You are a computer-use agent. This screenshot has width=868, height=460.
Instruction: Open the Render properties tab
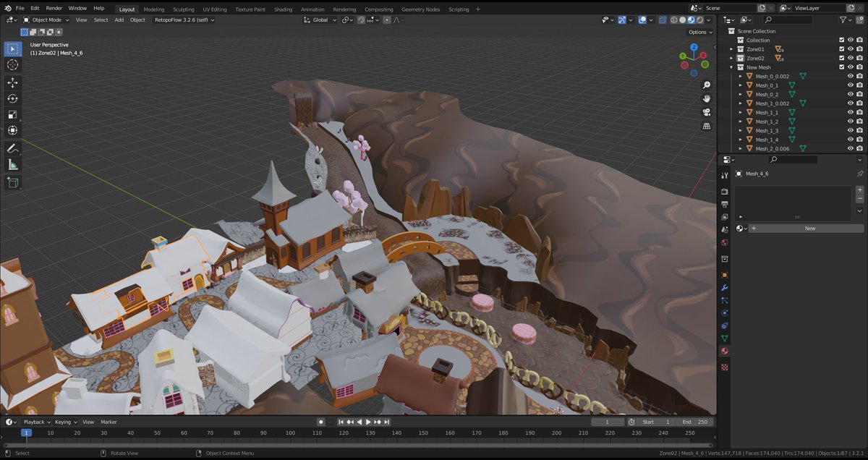(725, 192)
